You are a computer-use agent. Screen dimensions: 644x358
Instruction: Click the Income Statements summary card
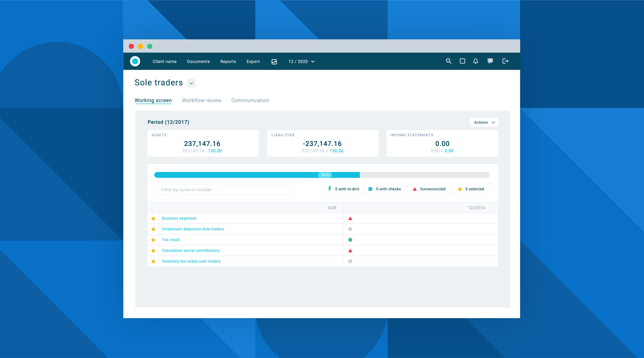(x=442, y=144)
